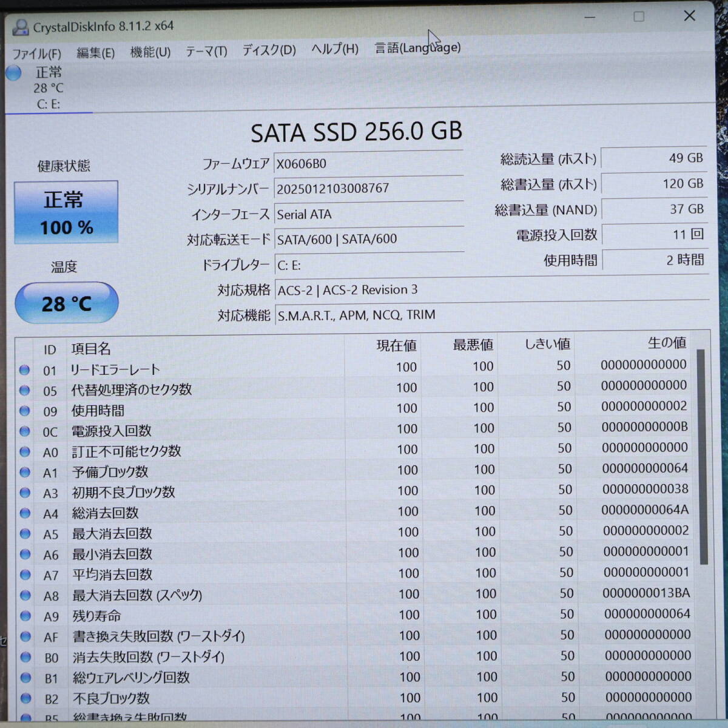Screen dimensions: 728x728
Task: Maximize the CrystalDiskInfo window
Action: [639, 17]
